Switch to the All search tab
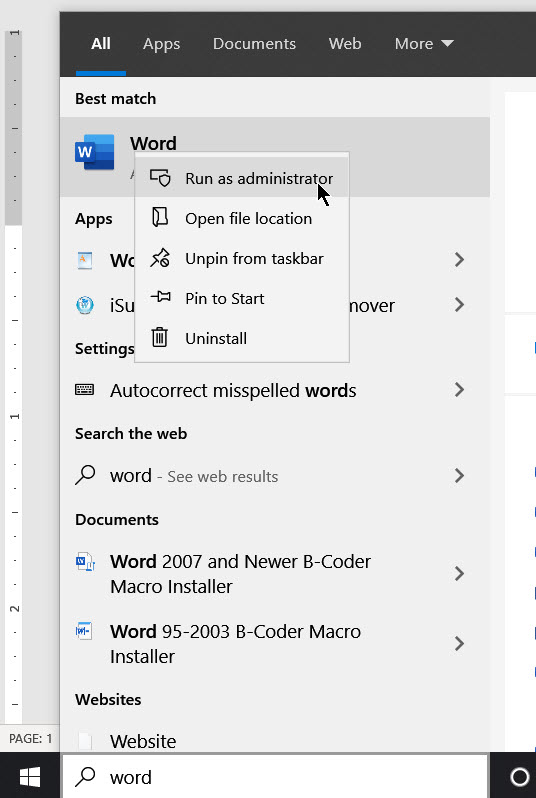 [101, 44]
